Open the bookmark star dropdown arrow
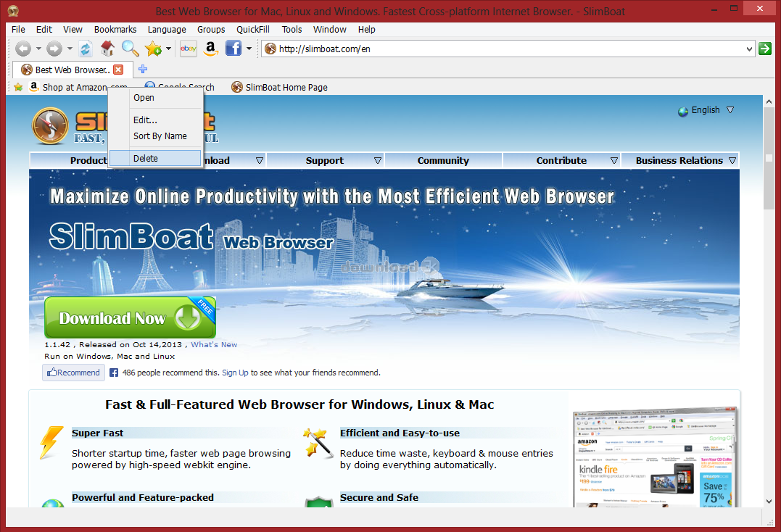This screenshot has width=781, height=532. point(168,49)
